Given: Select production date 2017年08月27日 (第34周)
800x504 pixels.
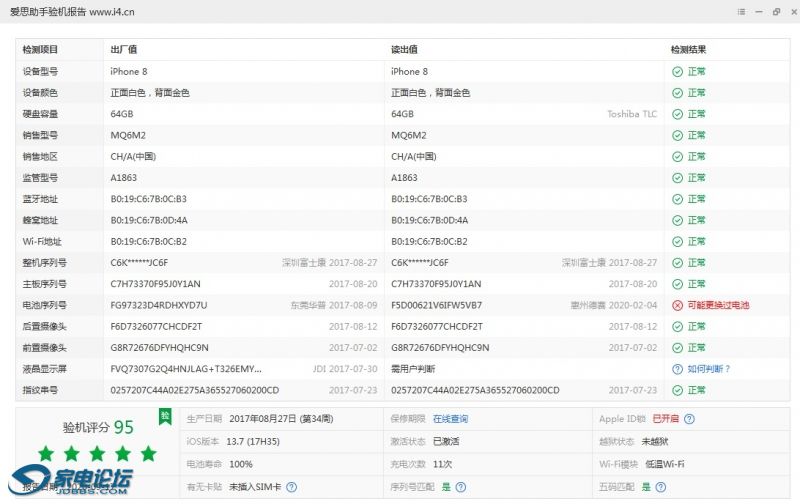Looking at the screenshot, I should point(281,419).
